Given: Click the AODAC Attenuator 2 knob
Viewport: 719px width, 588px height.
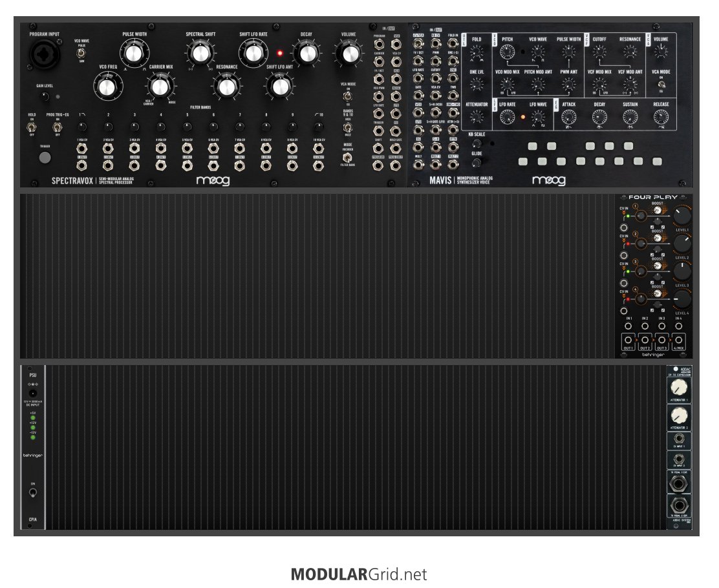Looking at the screenshot, I should pos(679,416).
